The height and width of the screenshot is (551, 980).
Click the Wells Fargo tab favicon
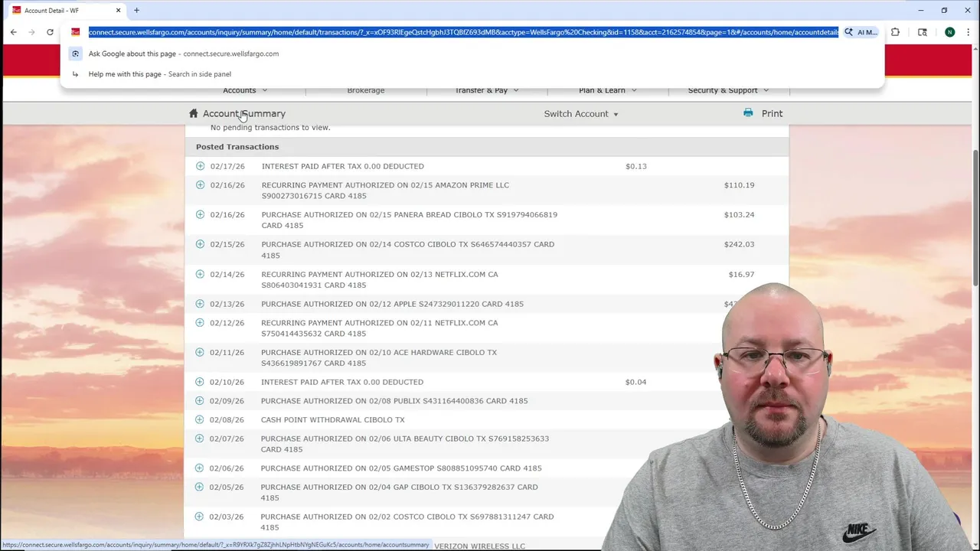click(x=16, y=11)
